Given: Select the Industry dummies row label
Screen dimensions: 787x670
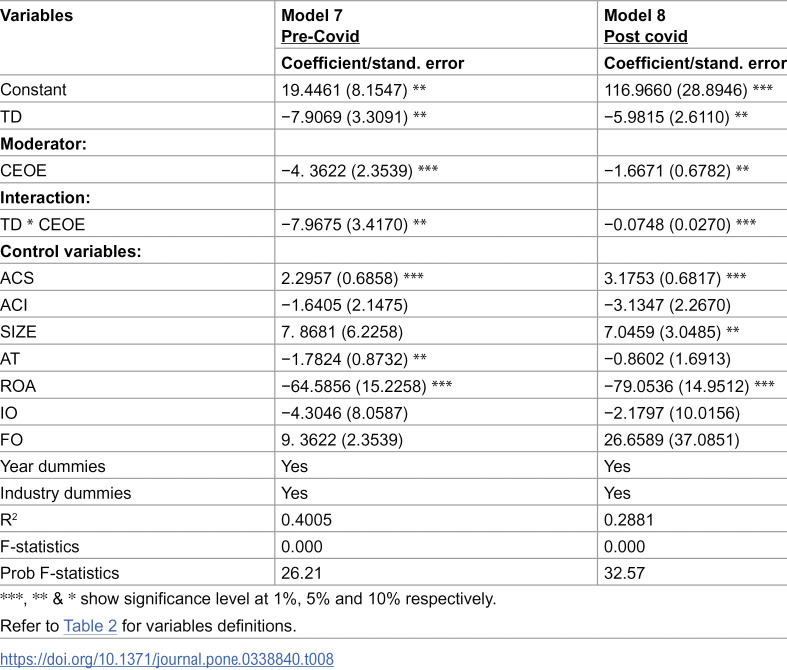Looking at the screenshot, I should click(66, 493).
